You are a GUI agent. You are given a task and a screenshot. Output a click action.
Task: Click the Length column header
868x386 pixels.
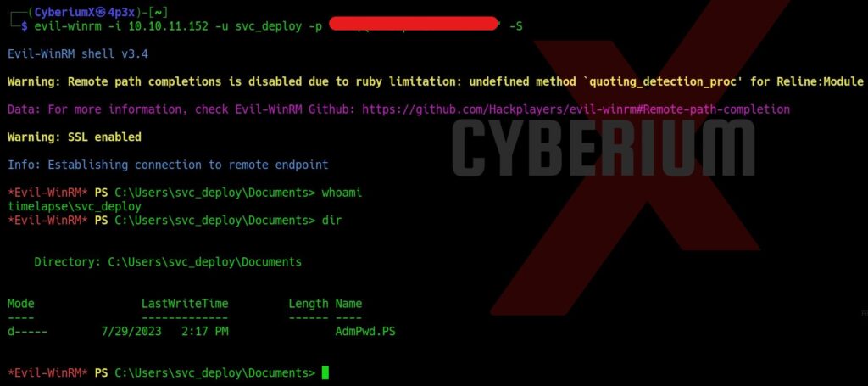click(309, 304)
